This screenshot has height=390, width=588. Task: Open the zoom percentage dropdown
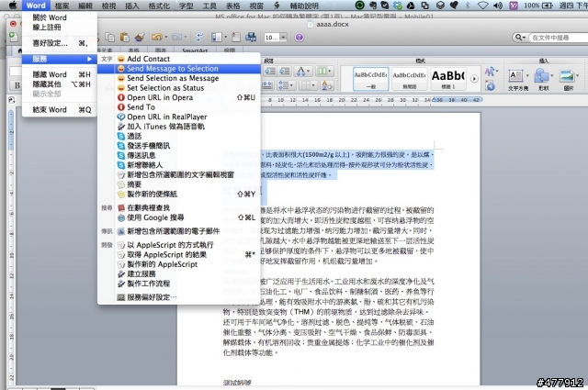click(284, 37)
